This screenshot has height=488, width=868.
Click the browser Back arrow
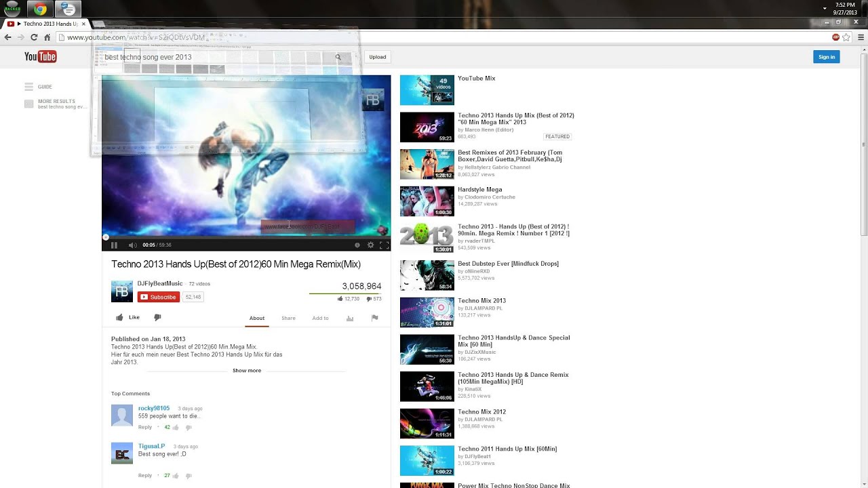click(8, 38)
